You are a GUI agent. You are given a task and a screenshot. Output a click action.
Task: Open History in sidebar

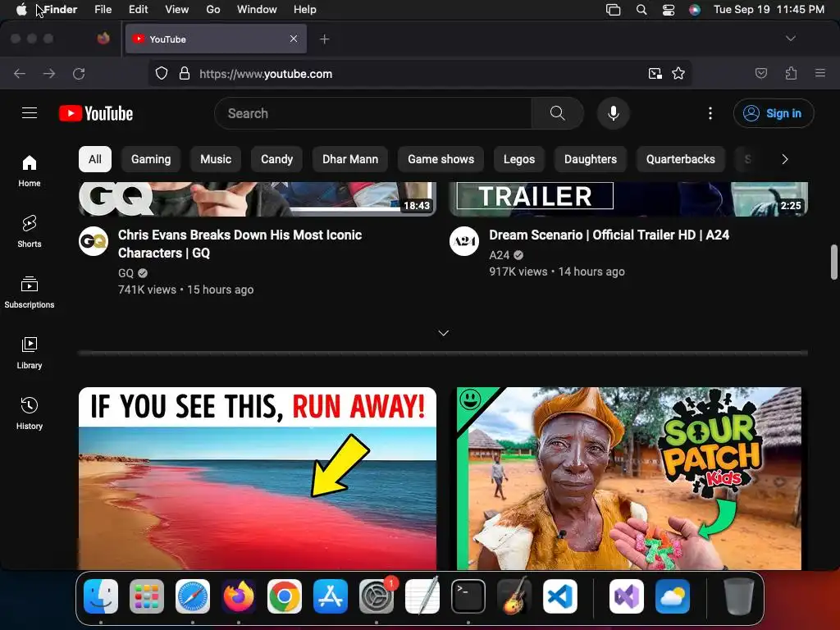pyautogui.click(x=30, y=413)
